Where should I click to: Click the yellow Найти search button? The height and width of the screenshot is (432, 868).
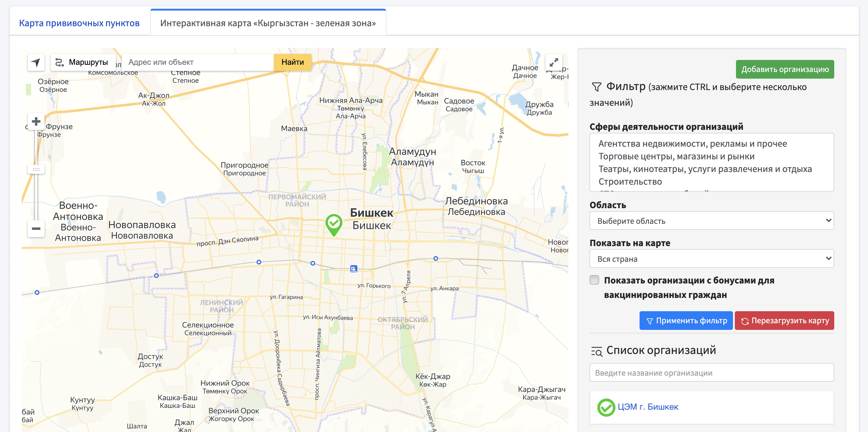292,62
